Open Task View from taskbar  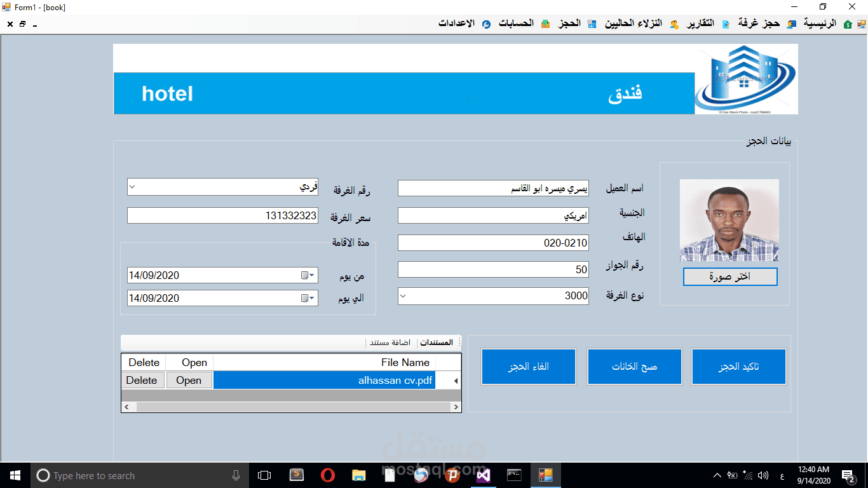pos(264,475)
